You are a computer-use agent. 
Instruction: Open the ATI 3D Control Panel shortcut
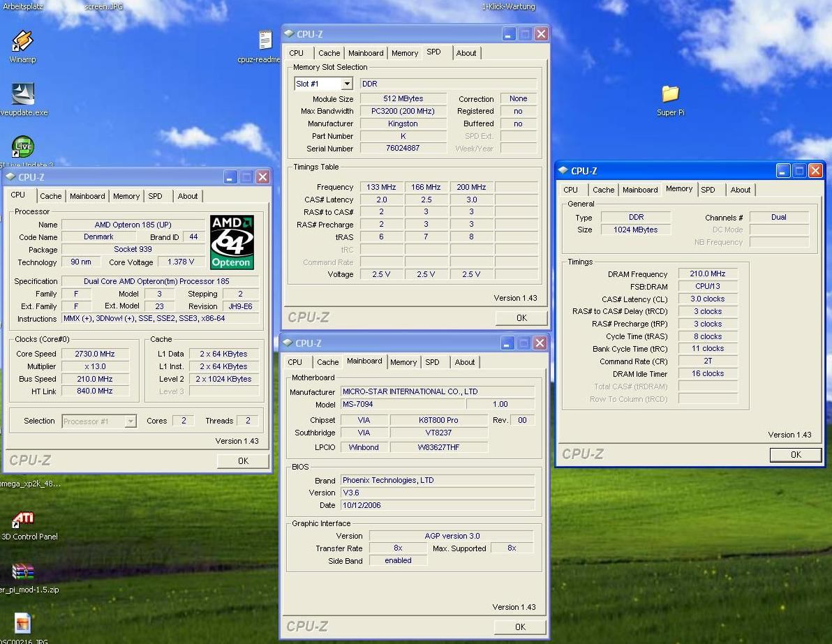(x=23, y=519)
